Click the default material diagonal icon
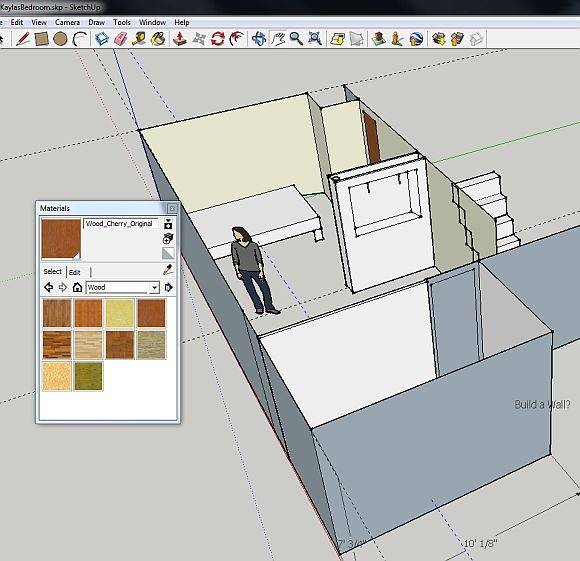This screenshot has height=561, width=580. [168, 253]
